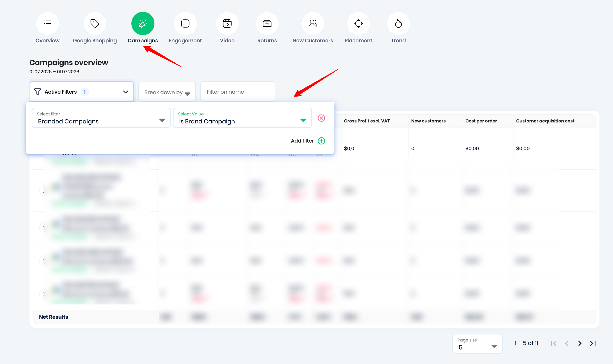
Task: Open the Video clapper icon
Action: pos(227,23)
